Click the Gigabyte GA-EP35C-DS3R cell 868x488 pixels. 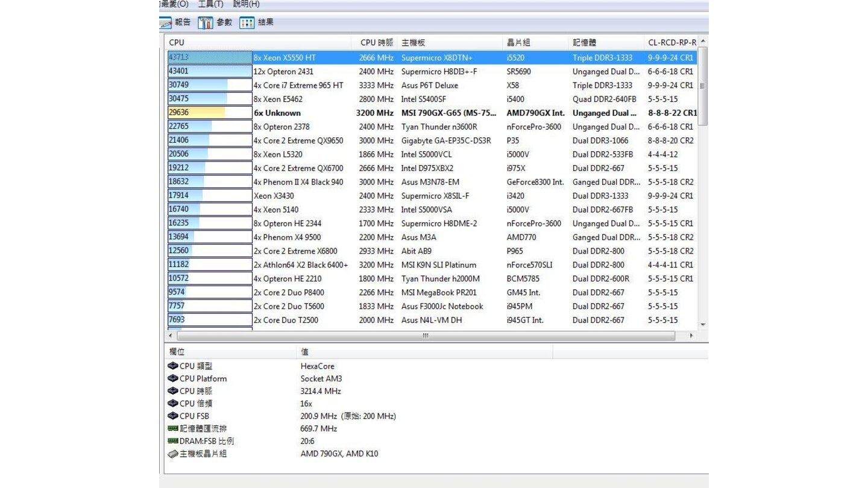click(446, 141)
